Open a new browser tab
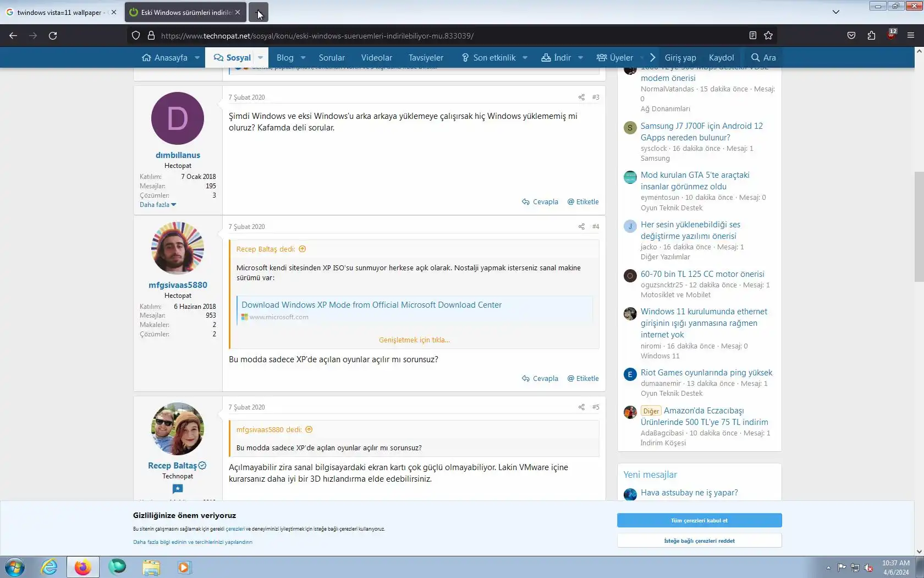This screenshot has height=578, width=924. (258, 12)
